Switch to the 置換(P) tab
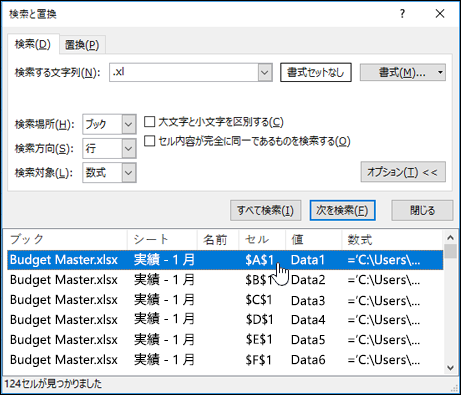The width and height of the screenshot is (461, 395). pyautogui.click(x=82, y=45)
